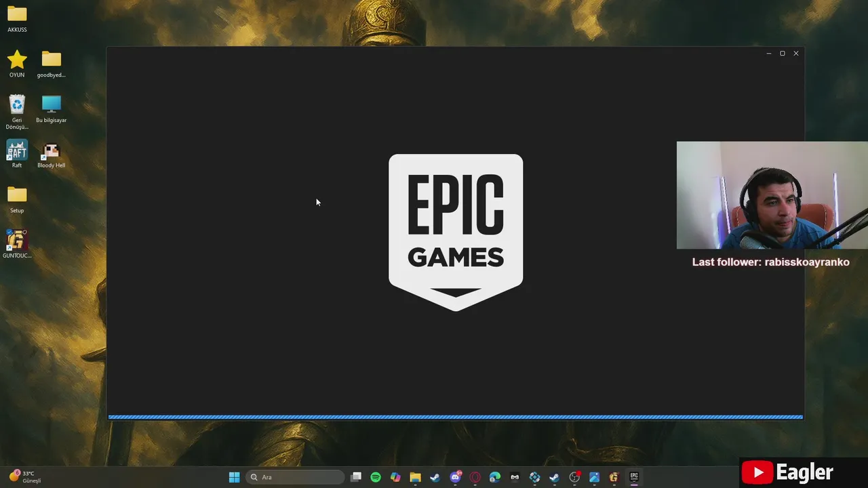Image resolution: width=868 pixels, height=488 pixels.
Task: Focus Epic Games Launcher taskbar icon
Action: (634, 477)
